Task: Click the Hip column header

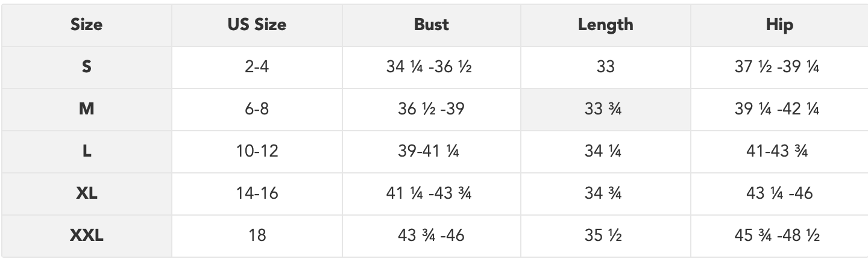Action: point(780,25)
